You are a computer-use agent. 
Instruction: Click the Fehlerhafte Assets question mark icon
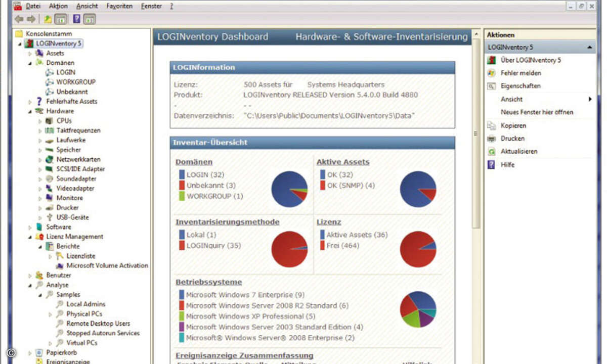tap(39, 101)
